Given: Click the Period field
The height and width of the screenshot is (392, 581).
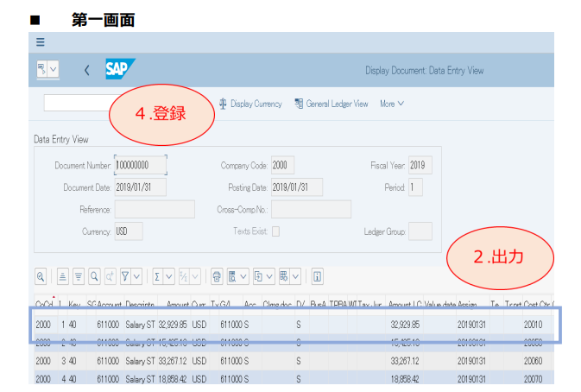Looking at the screenshot, I should click(x=415, y=187).
